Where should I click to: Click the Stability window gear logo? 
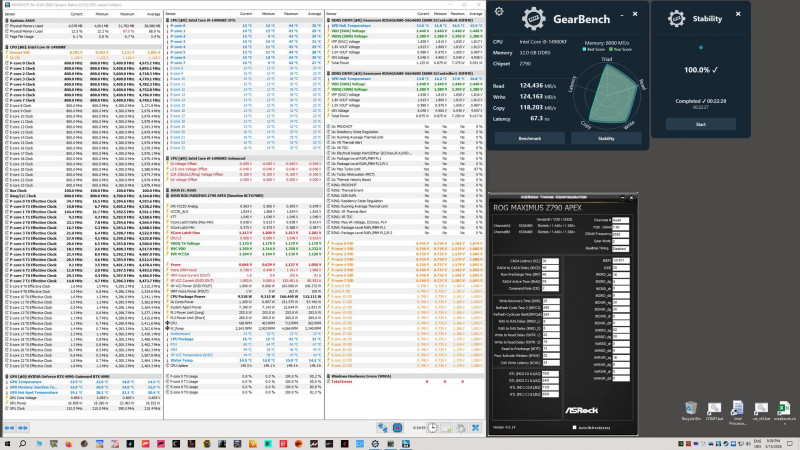(677, 18)
